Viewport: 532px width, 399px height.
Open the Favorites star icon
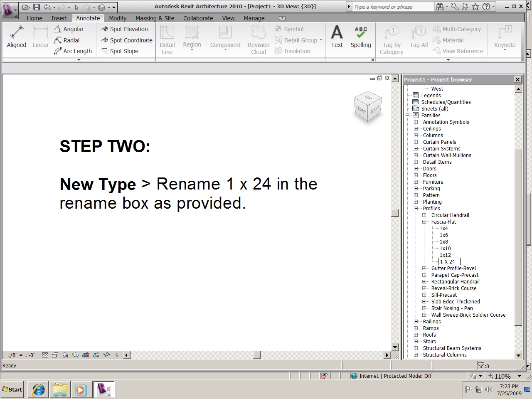point(475,7)
